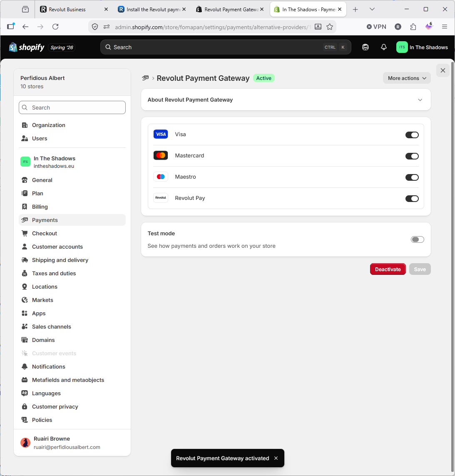Click the site permissions icon in the address bar

107,27
